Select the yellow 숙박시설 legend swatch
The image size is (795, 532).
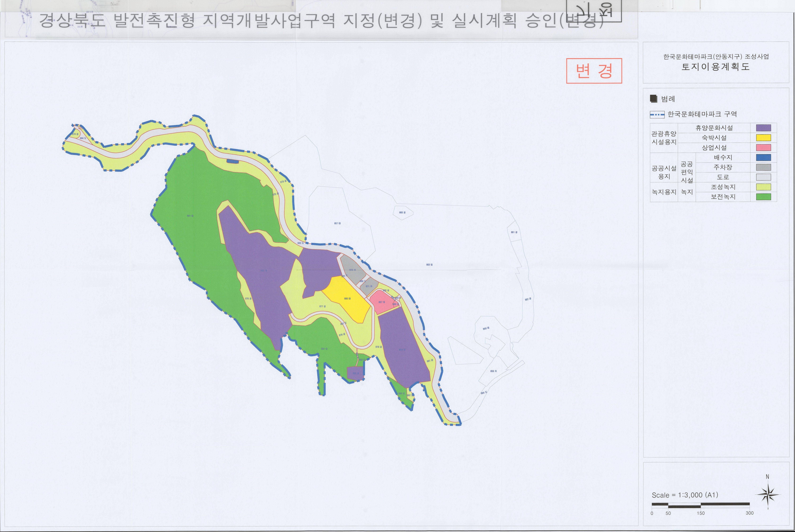[x=763, y=138]
